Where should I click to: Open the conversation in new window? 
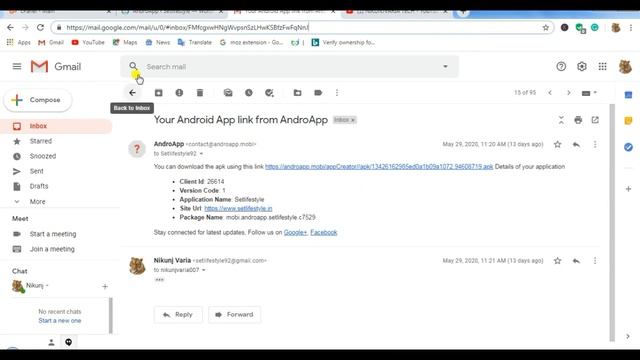coord(595,120)
